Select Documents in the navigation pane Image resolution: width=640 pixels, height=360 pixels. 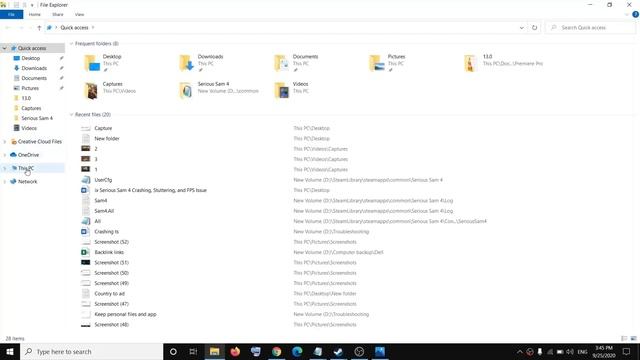coord(34,78)
